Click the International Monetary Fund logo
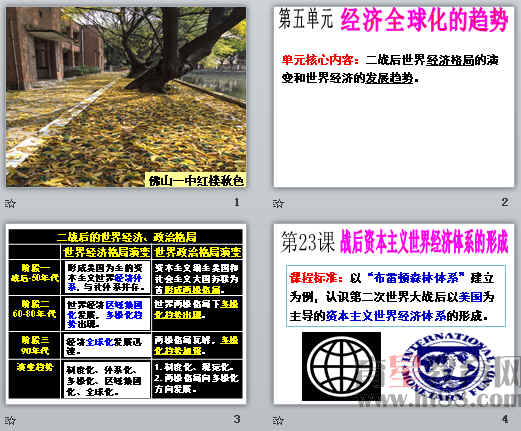This screenshot has height=431, width=521. 449,366
